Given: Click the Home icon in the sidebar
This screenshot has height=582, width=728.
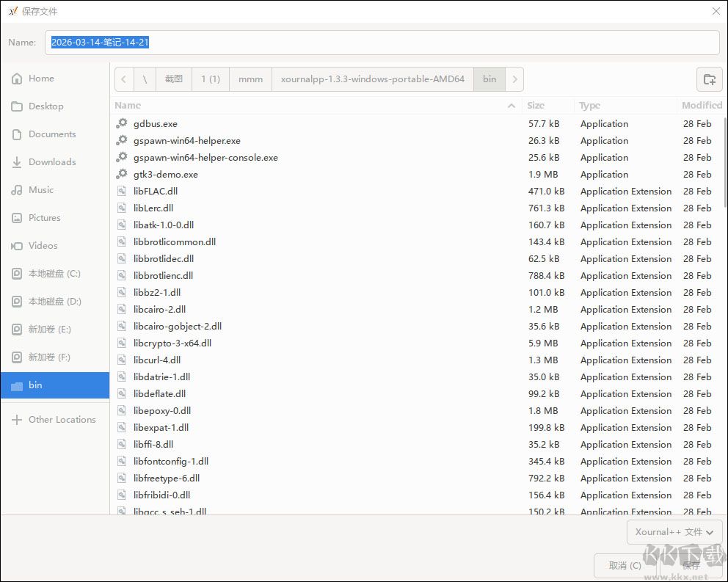Looking at the screenshot, I should pyautogui.click(x=17, y=79).
